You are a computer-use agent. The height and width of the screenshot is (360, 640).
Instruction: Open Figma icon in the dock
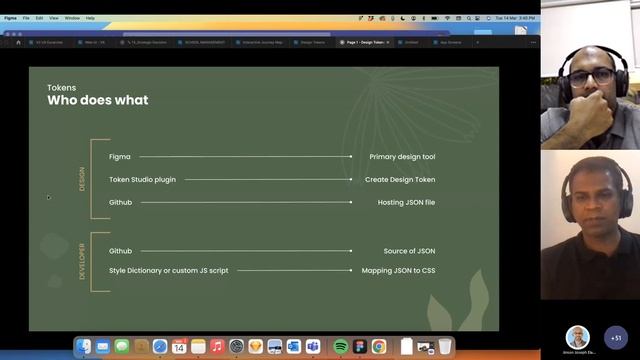click(360, 347)
